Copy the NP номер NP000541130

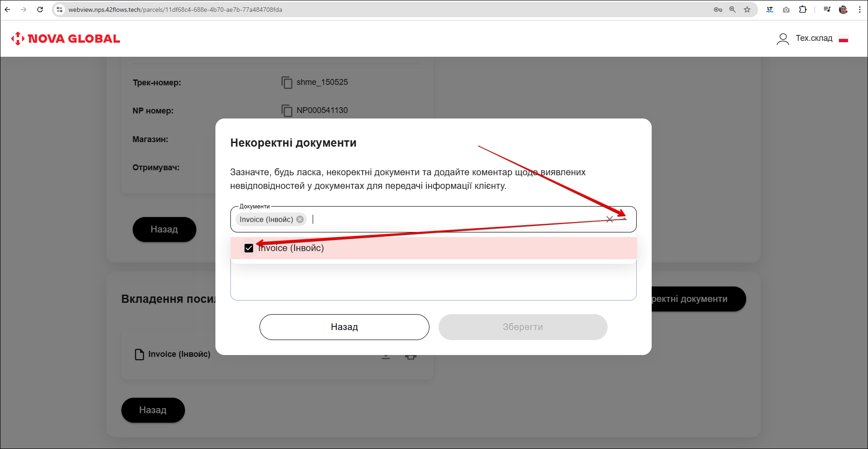click(287, 111)
